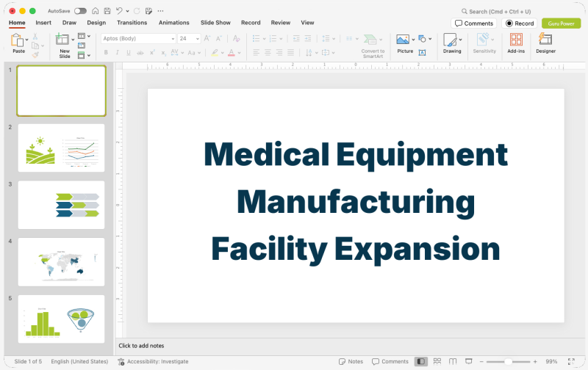Switch to the Design tab
This screenshot has height=370, width=588.
tap(96, 23)
